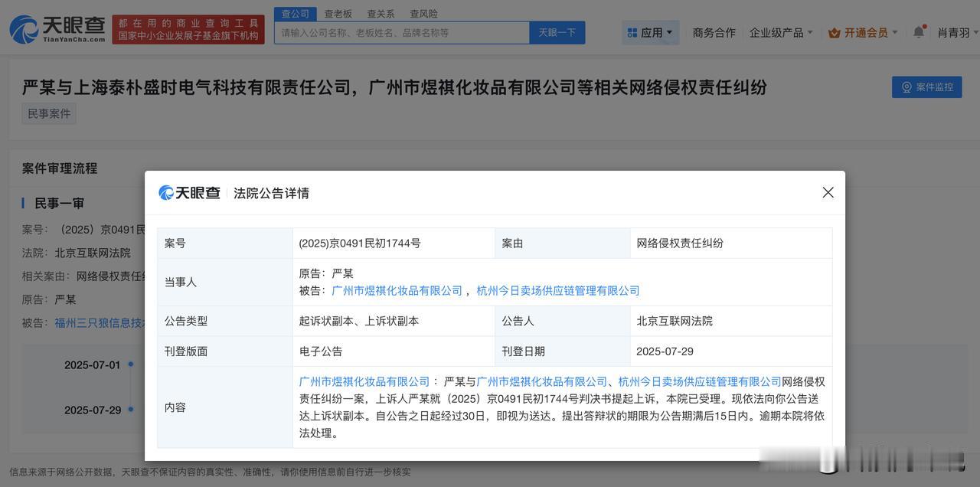The width and height of the screenshot is (980, 487).
Task: Click the 2025-07-01 timeline marker
Action: point(131,364)
